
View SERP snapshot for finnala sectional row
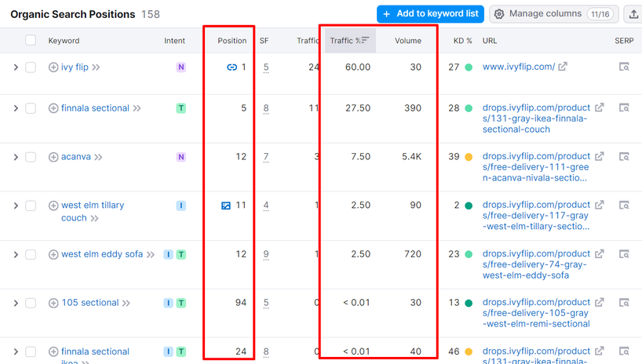pos(624,108)
